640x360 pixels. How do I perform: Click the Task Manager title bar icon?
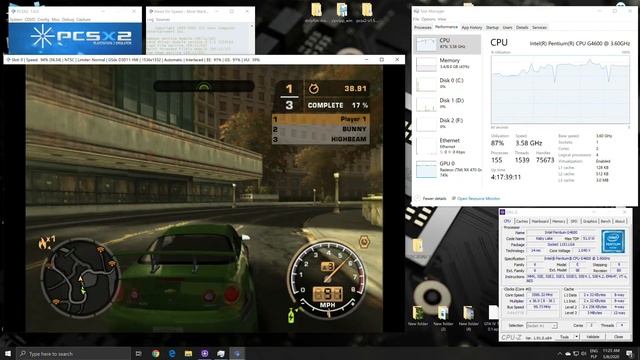click(x=416, y=11)
